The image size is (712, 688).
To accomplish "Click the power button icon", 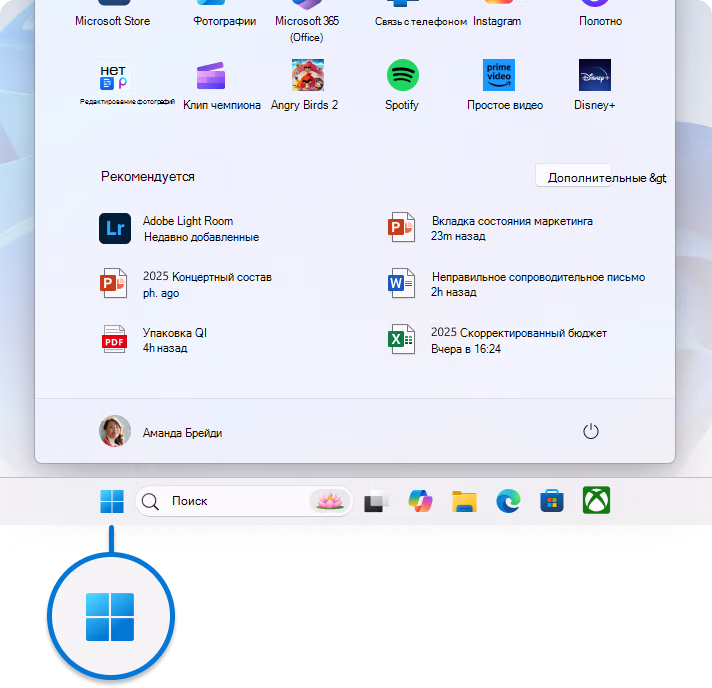I will [591, 431].
